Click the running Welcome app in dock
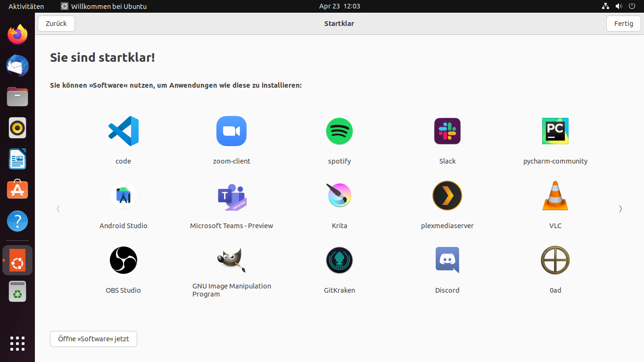 click(x=17, y=260)
